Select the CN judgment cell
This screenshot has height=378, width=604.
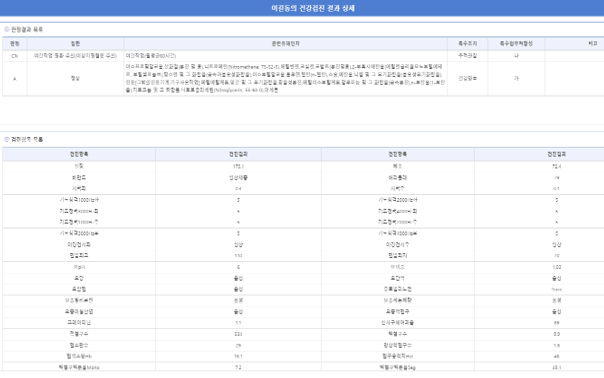coord(15,56)
